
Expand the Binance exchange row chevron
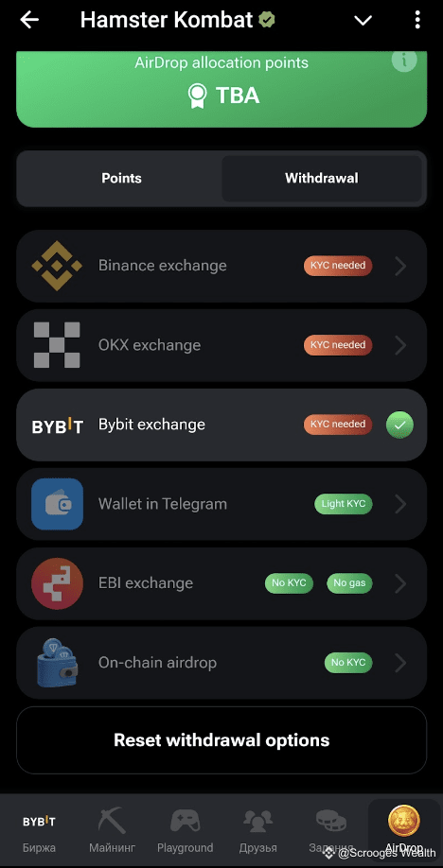400,266
